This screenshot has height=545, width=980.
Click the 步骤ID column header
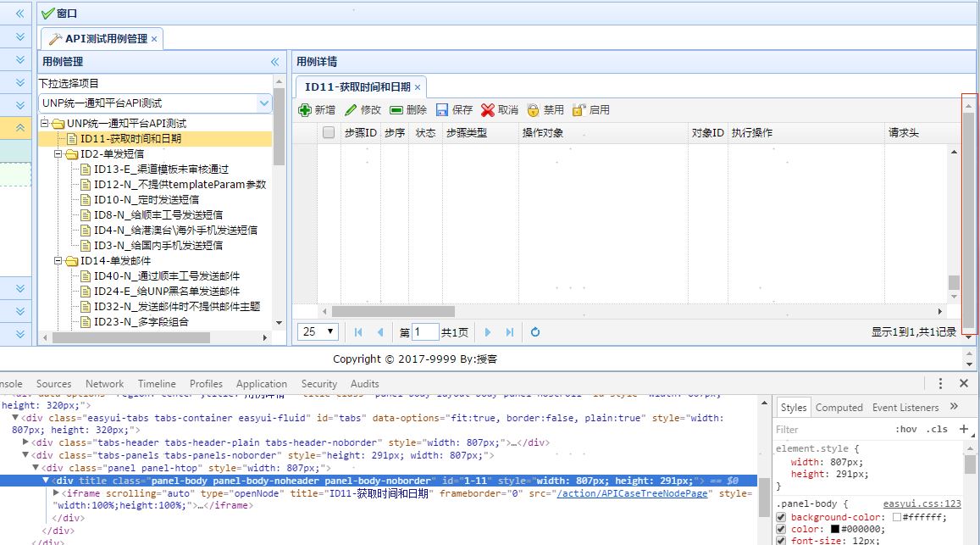360,133
